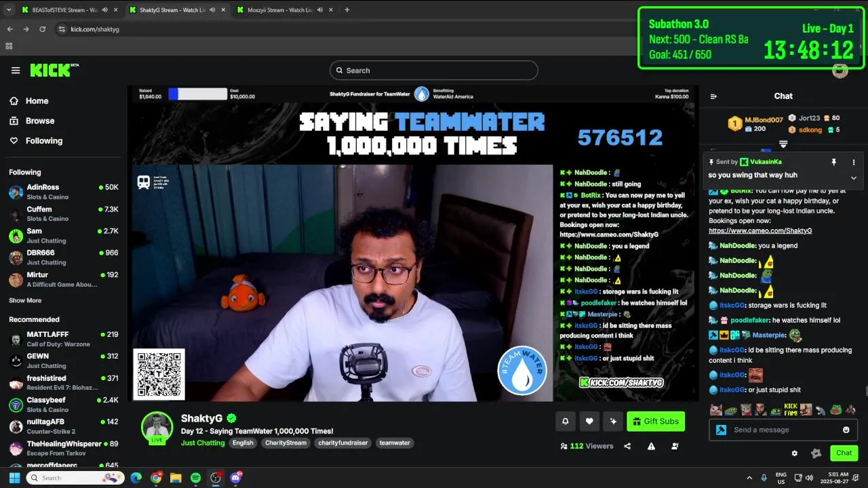The image size is (868, 488).
Task: Report the stream warning icon
Action: (651, 446)
